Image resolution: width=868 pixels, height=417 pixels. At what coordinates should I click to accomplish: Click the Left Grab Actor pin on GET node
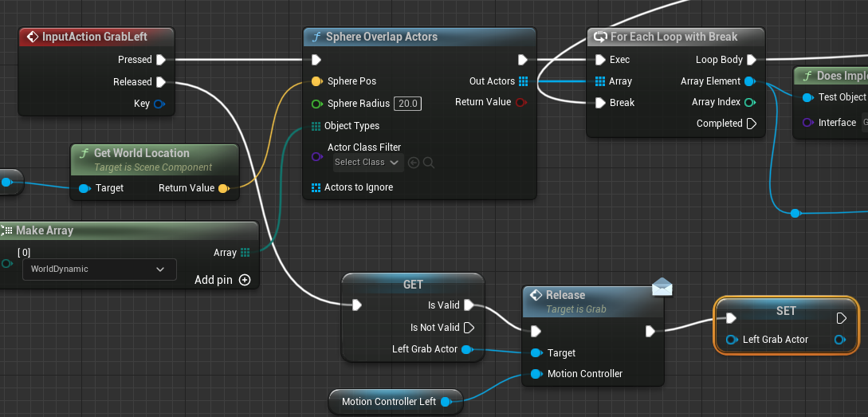tap(466, 349)
